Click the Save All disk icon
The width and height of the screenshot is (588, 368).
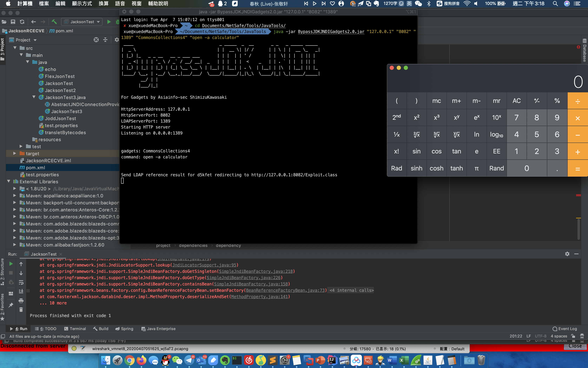click(x=13, y=22)
